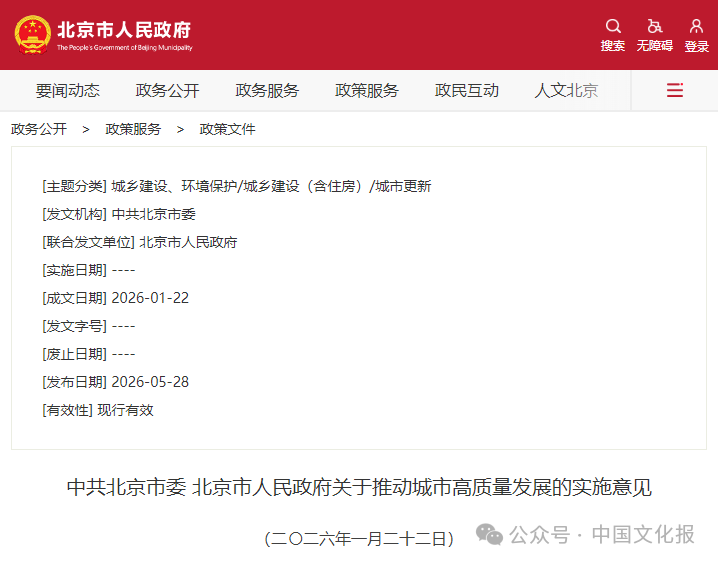Open the 政民互动 nav tab
Image resolution: width=718 pixels, height=564 pixels.
tap(467, 91)
